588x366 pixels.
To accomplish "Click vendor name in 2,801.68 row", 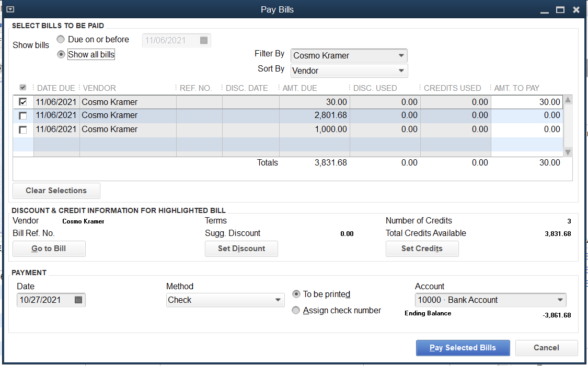I will pyautogui.click(x=110, y=115).
